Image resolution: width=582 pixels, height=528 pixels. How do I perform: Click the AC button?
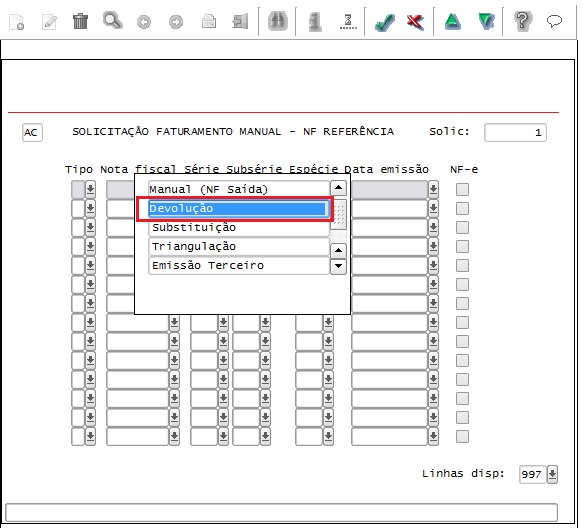[x=32, y=132]
